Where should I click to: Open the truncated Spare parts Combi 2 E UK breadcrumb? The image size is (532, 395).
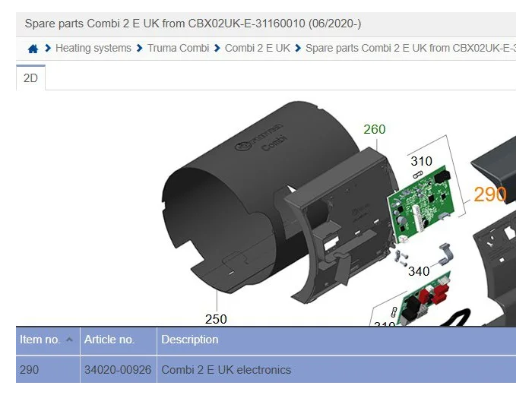pos(410,48)
